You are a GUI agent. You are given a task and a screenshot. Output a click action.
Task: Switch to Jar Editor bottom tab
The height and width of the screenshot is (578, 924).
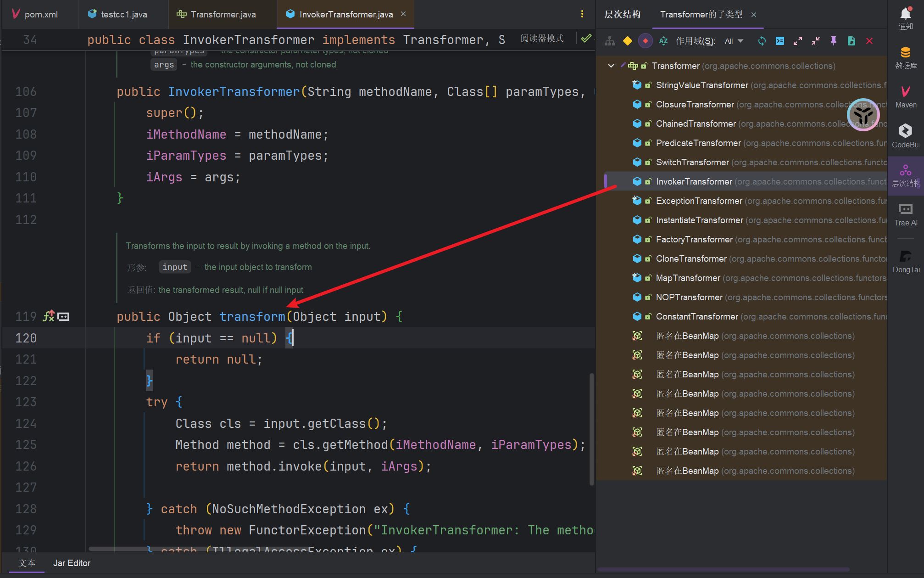coord(72,563)
